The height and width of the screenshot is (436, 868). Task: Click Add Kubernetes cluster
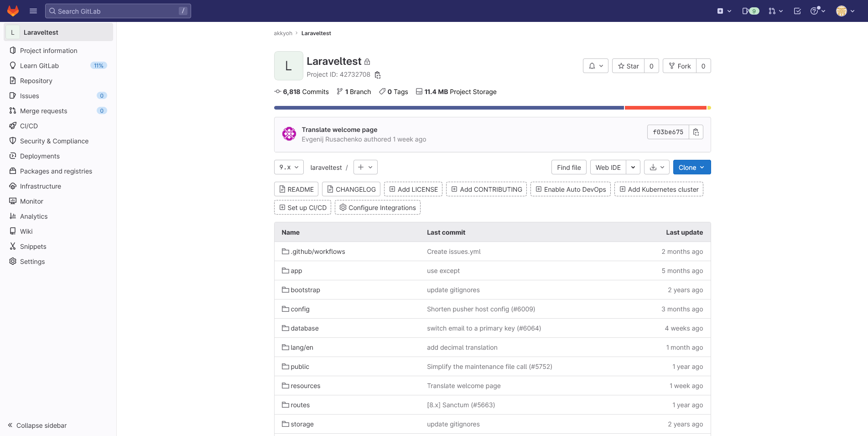[x=659, y=189]
